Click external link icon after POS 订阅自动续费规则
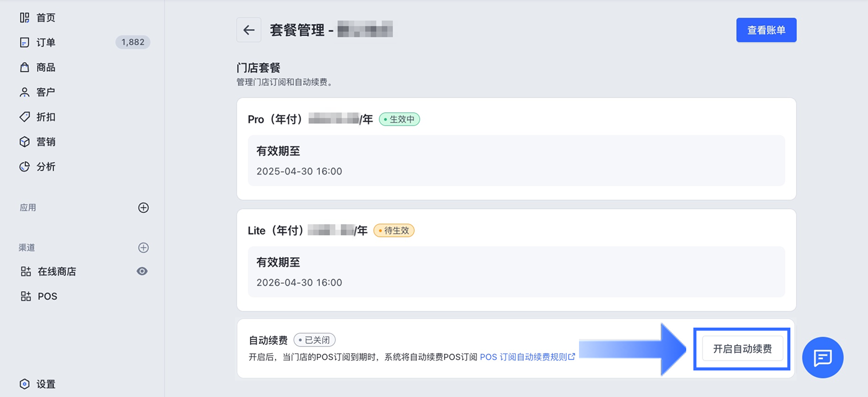 572,357
